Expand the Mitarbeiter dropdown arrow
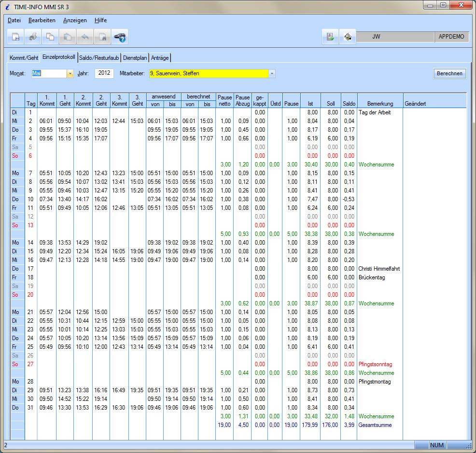Screen dimensions: 476x453 tap(272, 73)
